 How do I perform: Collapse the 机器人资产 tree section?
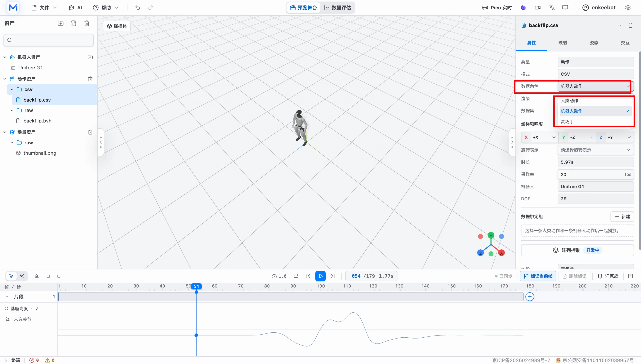coord(5,57)
